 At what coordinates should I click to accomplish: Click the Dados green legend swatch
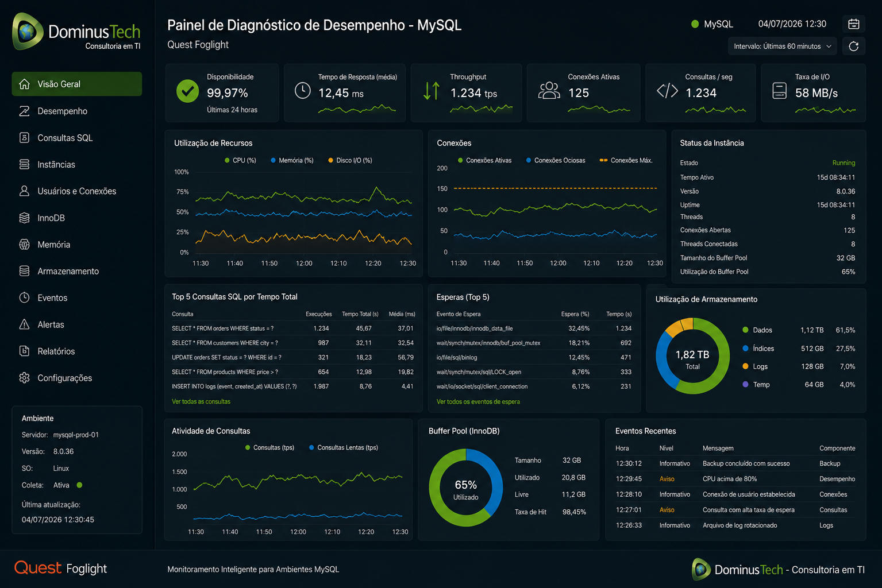[x=745, y=330]
